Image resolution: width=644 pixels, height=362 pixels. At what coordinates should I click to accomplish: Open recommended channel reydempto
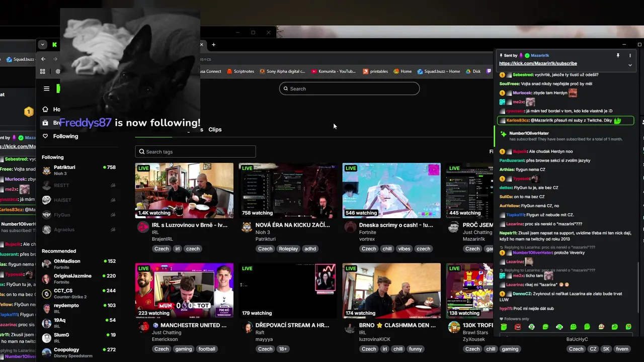click(x=78, y=308)
